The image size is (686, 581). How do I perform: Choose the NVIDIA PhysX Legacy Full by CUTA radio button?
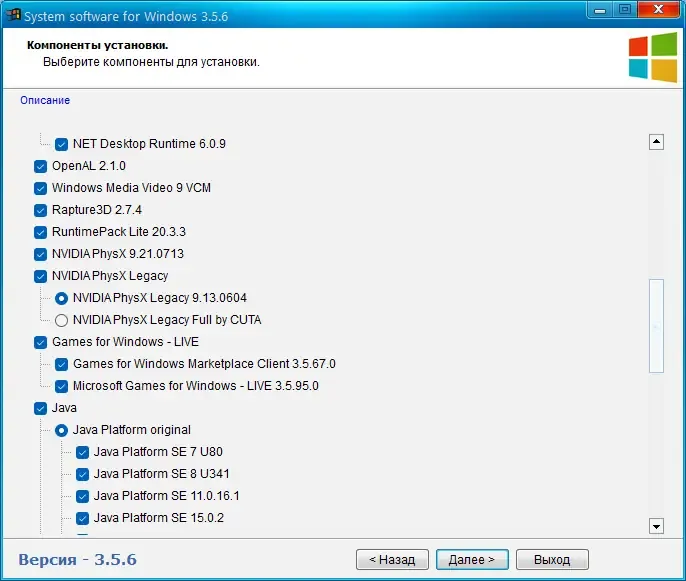pos(61,320)
